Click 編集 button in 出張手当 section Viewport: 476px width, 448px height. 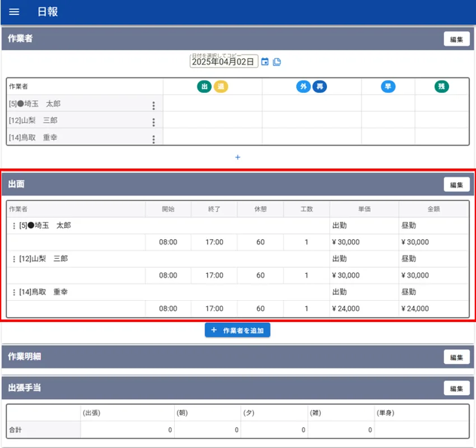[x=456, y=388]
